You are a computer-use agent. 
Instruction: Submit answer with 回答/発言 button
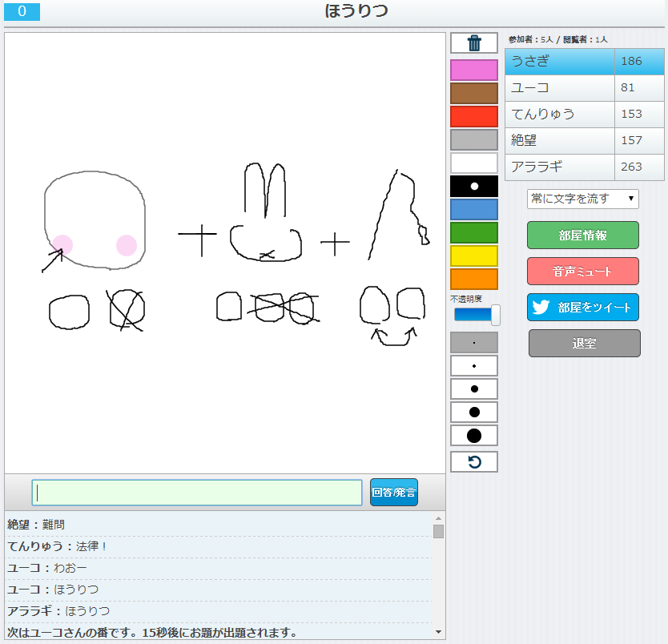click(393, 493)
